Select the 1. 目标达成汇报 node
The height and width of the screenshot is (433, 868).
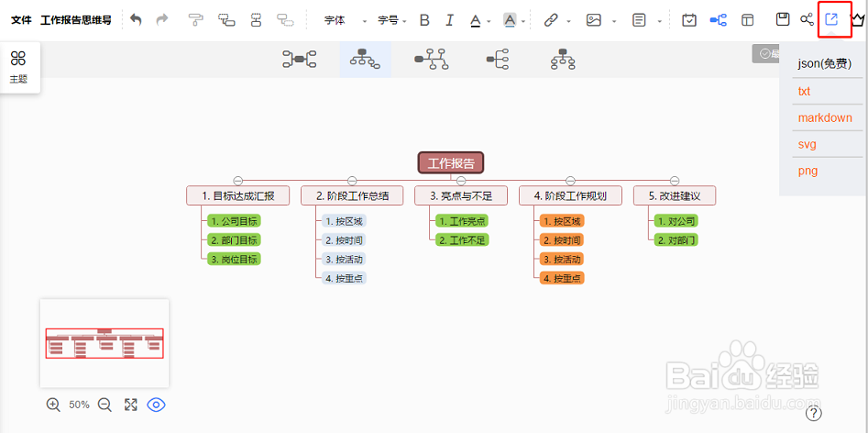click(238, 195)
